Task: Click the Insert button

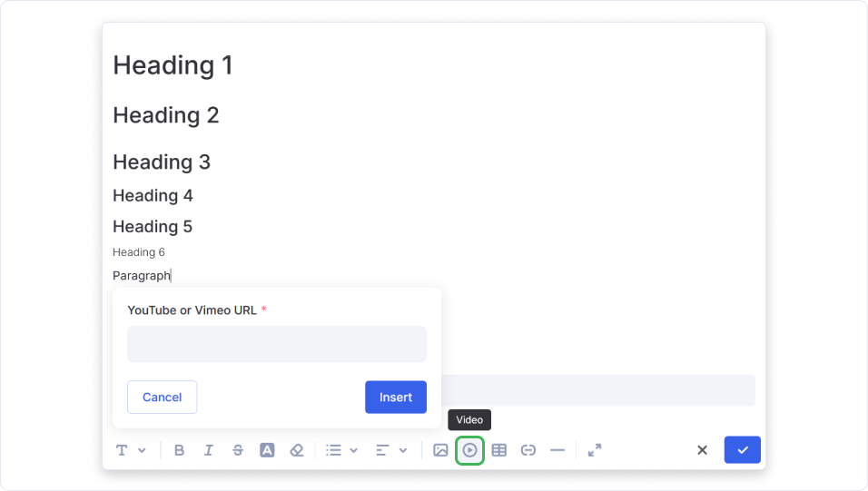Action: point(395,398)
